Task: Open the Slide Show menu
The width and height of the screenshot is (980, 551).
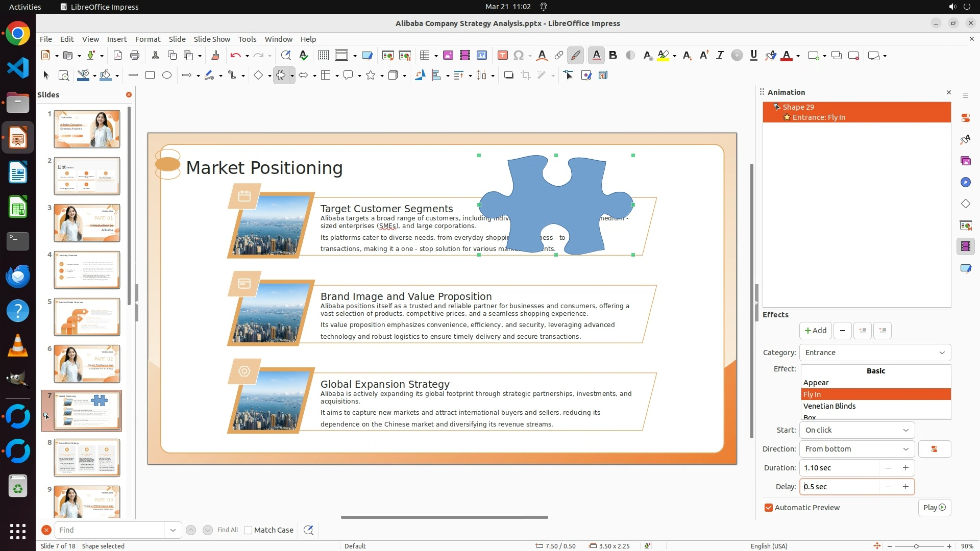Action: (212, 39)
